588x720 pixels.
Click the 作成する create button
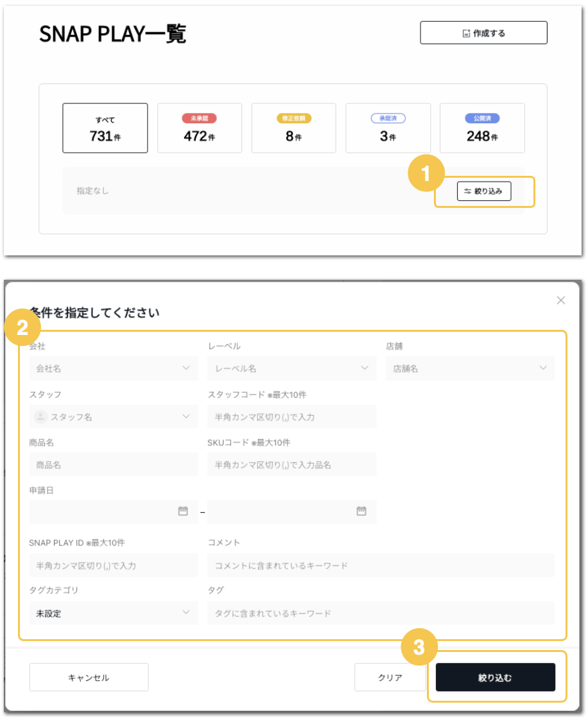483,33
